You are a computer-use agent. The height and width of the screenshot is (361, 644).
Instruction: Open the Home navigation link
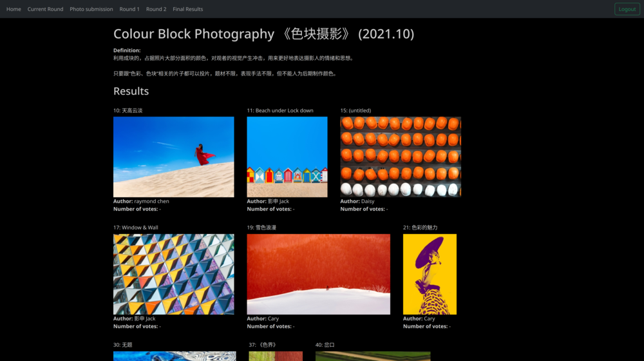pos(14,9)
